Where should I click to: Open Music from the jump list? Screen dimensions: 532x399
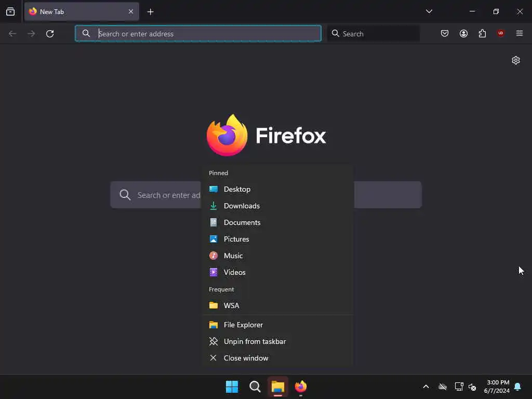tap(278, 256)
